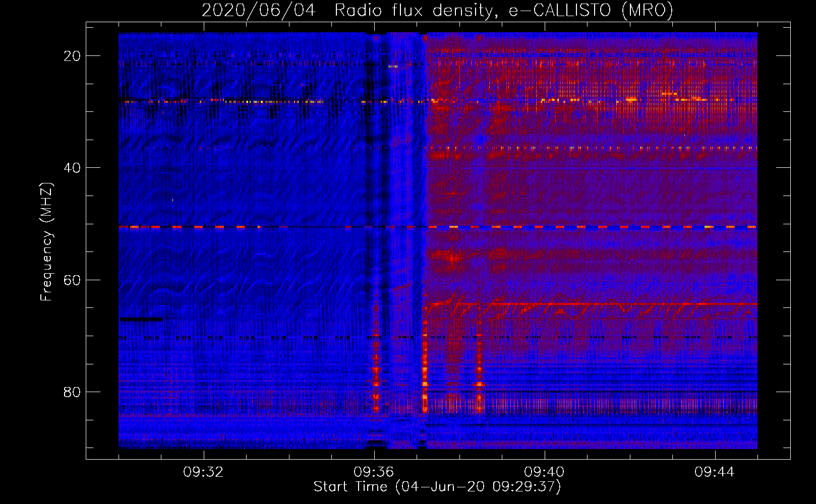Click the 80 MHz frequency tick label

click(72, 392)
